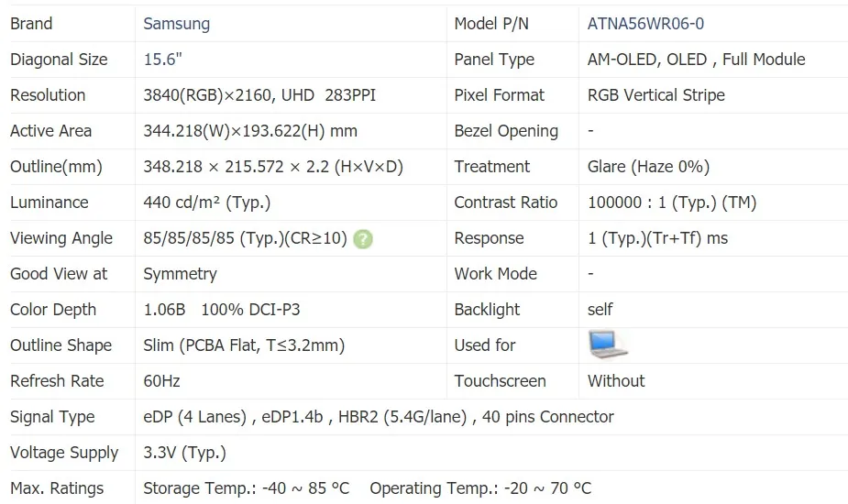Image resolution: width=848 pixels, height=504 pixels.
Task: Select the Glare (Haze 0%) treatment value
Action: tap(648, 167)
